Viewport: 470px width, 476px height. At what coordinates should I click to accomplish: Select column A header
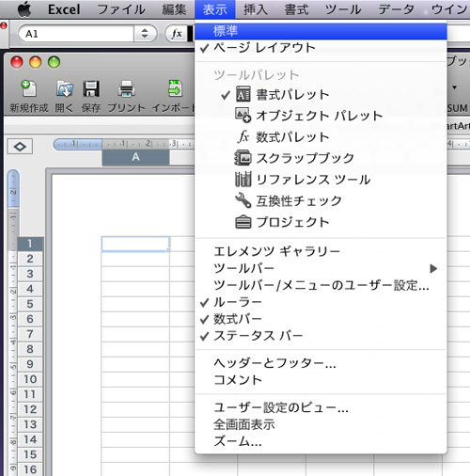[135, 157]
